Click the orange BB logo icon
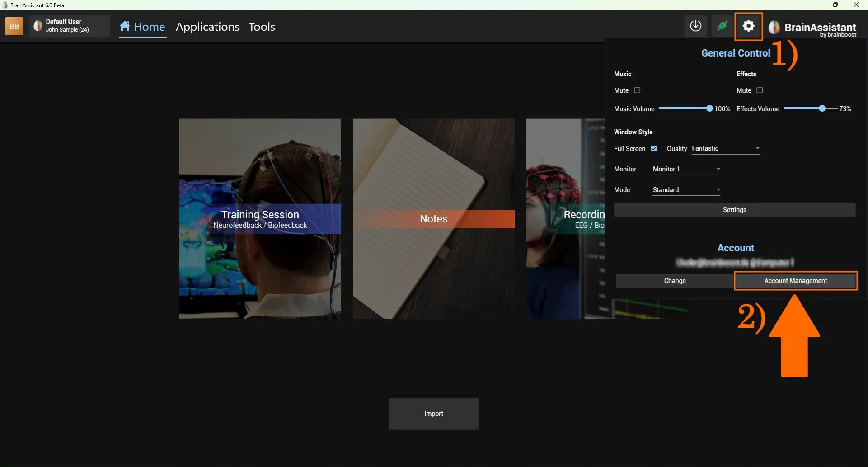The height and width of the screenshot is (467, 868). coord(14,26)
